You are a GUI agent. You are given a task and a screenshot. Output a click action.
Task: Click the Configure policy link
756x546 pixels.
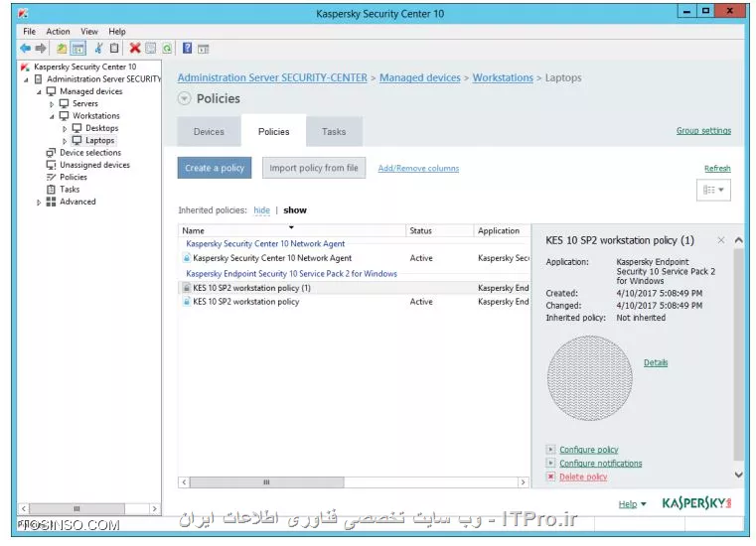589,449
